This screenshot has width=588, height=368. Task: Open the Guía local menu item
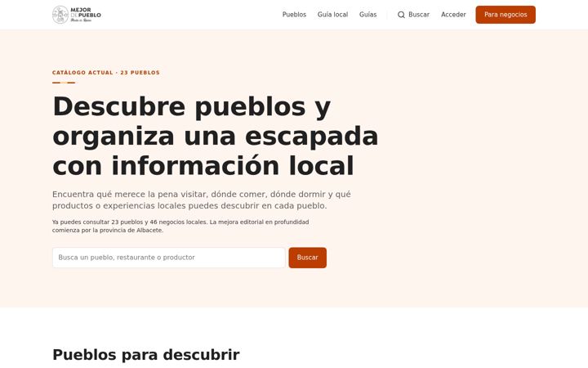click(332, 15)
